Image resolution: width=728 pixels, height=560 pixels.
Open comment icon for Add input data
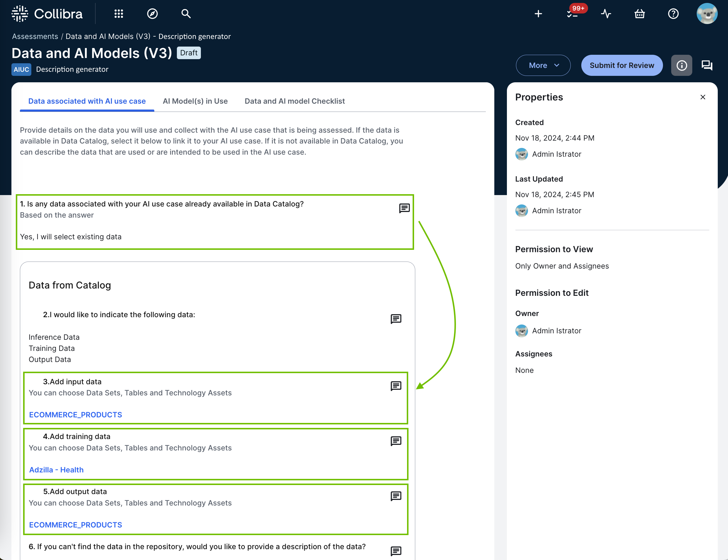tap(396, 386)
